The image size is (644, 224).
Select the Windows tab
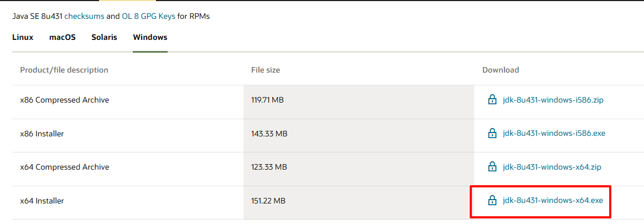(x=150, y=37)
